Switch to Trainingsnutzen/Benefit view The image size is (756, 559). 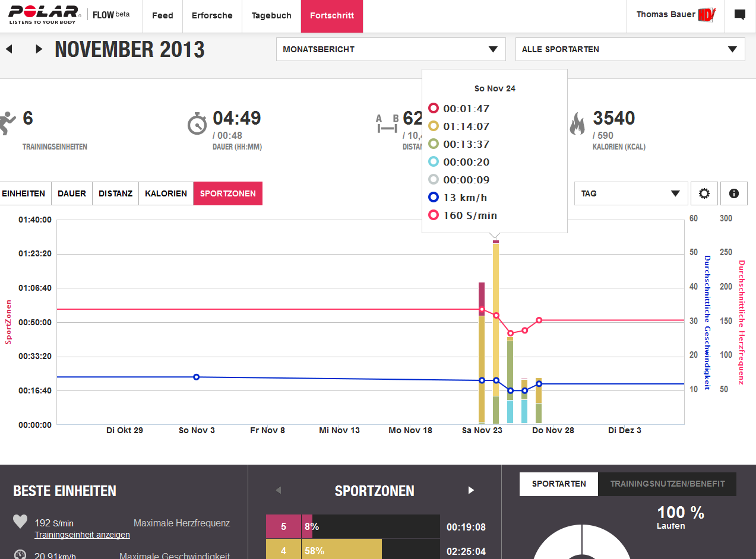tap(667, 484)
